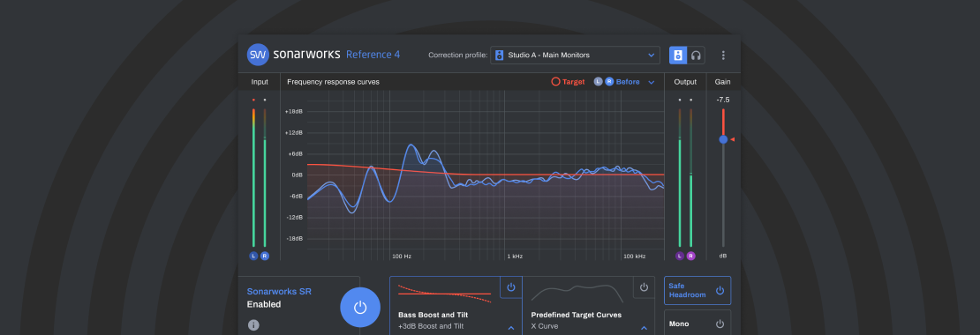Click output meter R badge
980x335 pixels.
click(690, 256)
